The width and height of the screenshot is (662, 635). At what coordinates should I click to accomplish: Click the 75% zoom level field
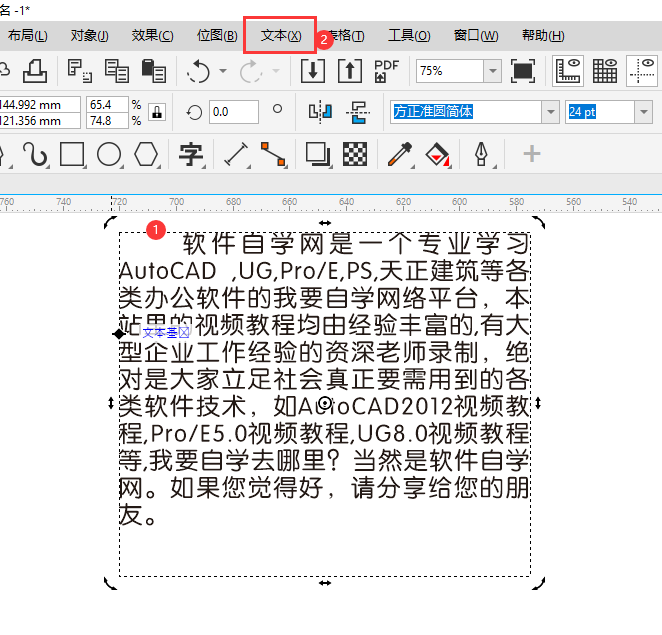[x=450, y=71]
